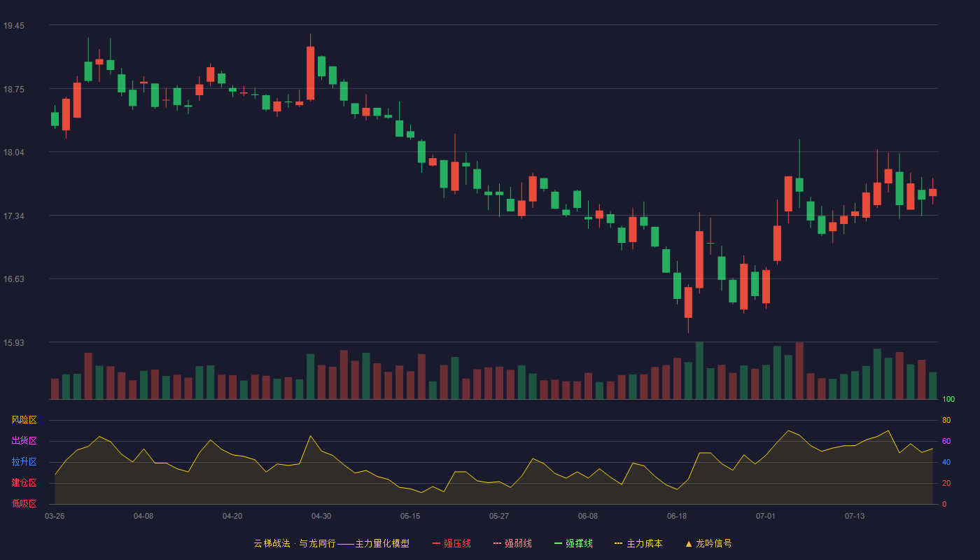This screenshot has height=560, width=980.
Task: Toggle the 强撑线 legend series
Action: (x=574, y=543)
